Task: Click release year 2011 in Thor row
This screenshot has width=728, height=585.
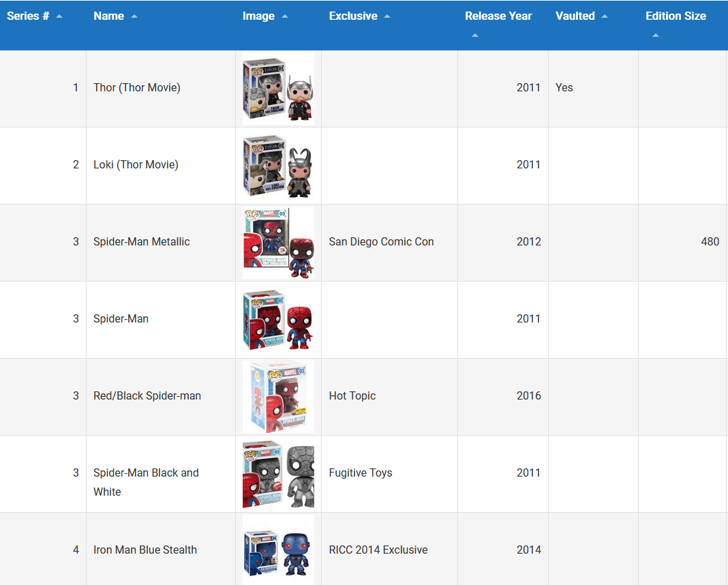Action: (529, 88)
